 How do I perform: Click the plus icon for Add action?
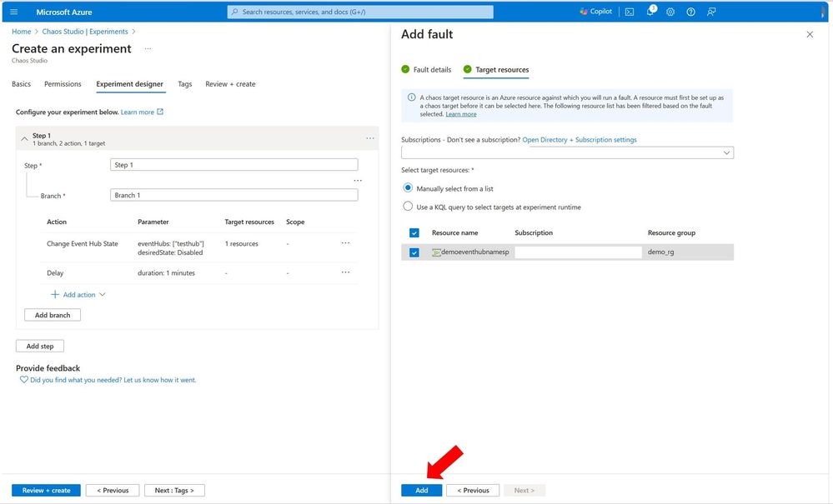pyautogui.click(x=55, y=294)
